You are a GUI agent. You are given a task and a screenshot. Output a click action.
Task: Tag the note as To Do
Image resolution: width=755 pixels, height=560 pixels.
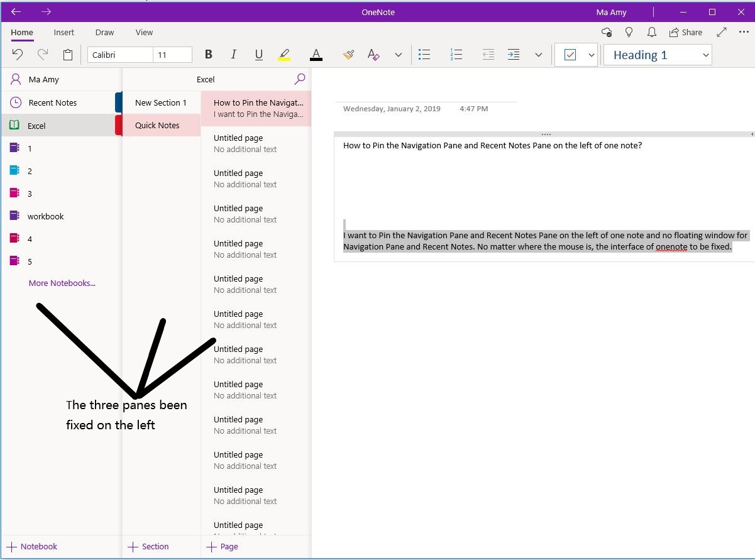570,55
